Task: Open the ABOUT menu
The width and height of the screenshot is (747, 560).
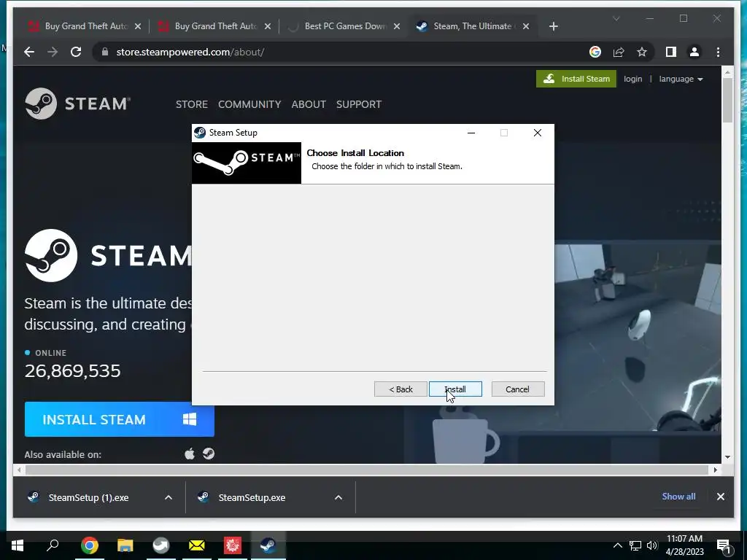Action: tap(309, 104)
